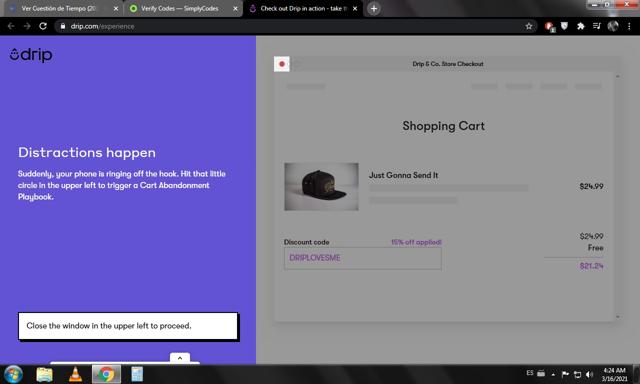
Task: Go back to the previous page
Action: [x=11, y=26]
